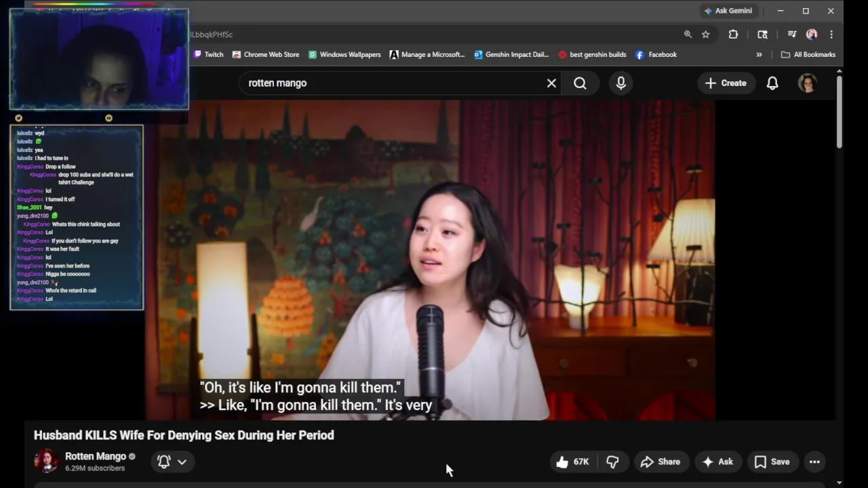Bookmark this page with the star icon
This screenshot has width=868, height=488.
tap(706, 35)
